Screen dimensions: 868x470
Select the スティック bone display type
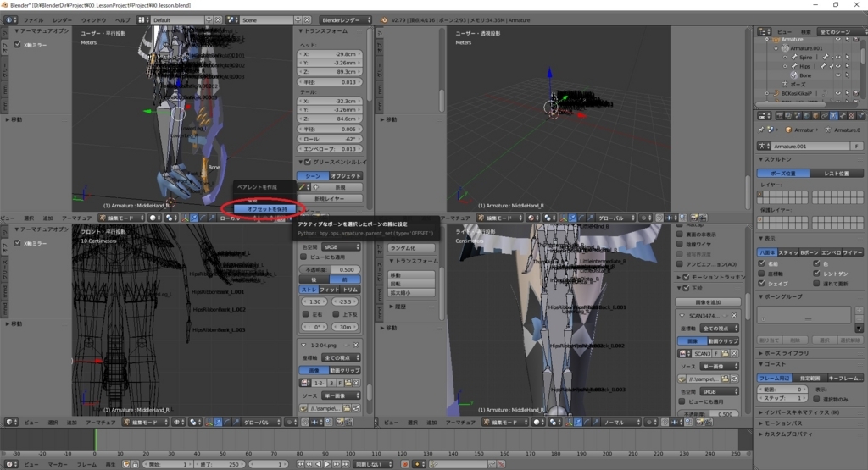(787, 252)
